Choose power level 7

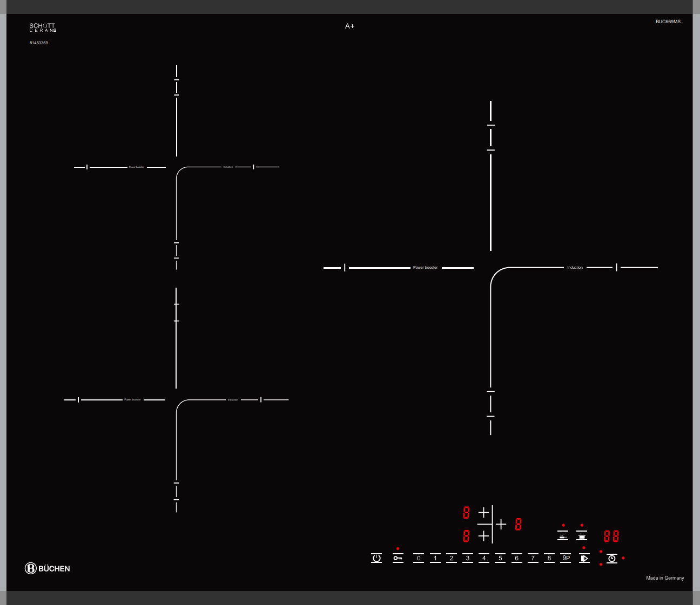point(533,558)
